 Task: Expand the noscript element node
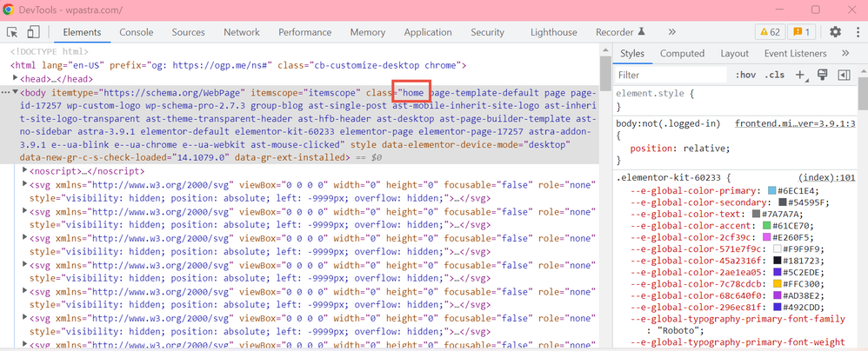coord(24,171)
